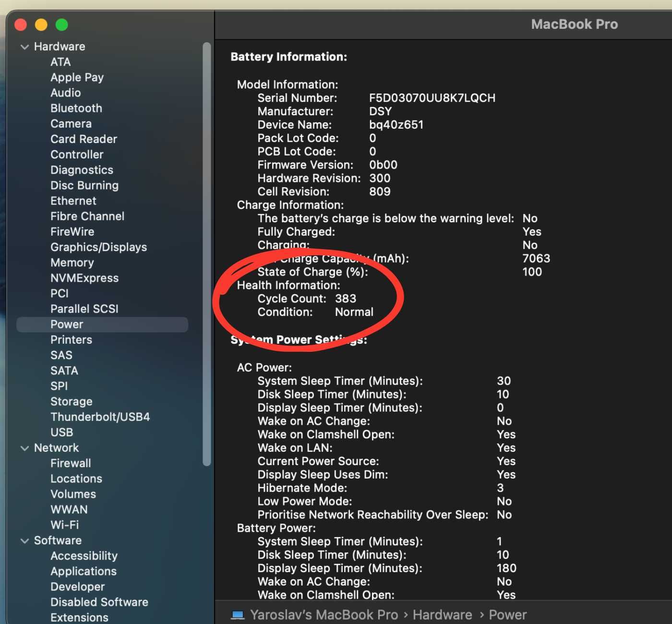Click the laptop icon in path bar
672x624 pixels.
(238, 615)
